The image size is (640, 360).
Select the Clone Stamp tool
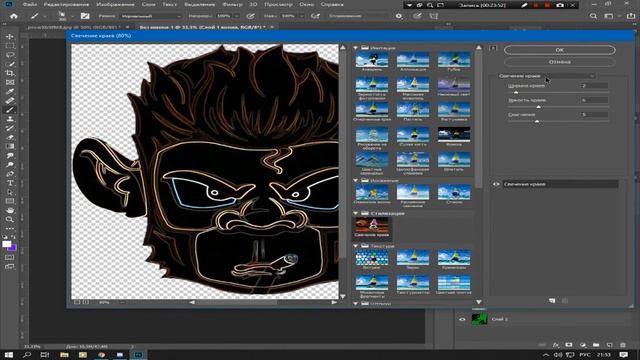click(10, 119)
